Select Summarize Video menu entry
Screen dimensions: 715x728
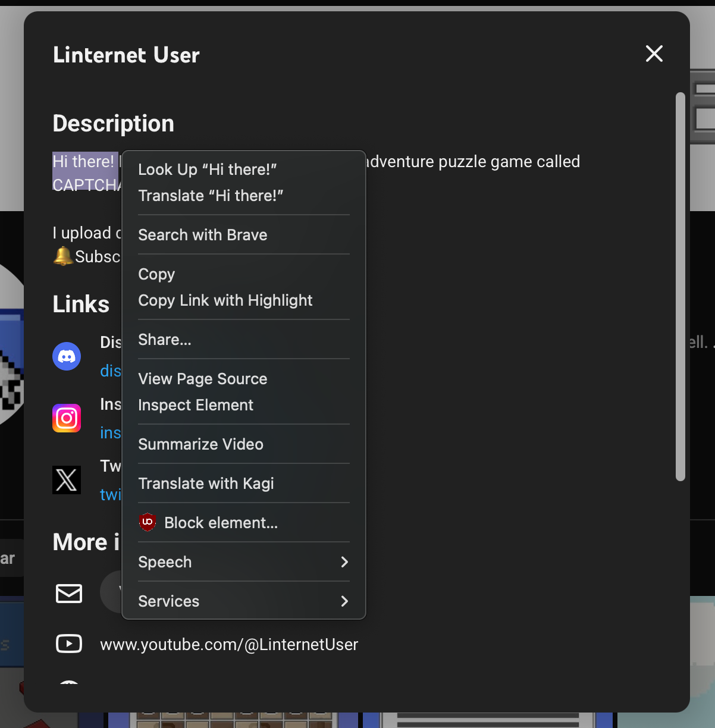point(200,444)
